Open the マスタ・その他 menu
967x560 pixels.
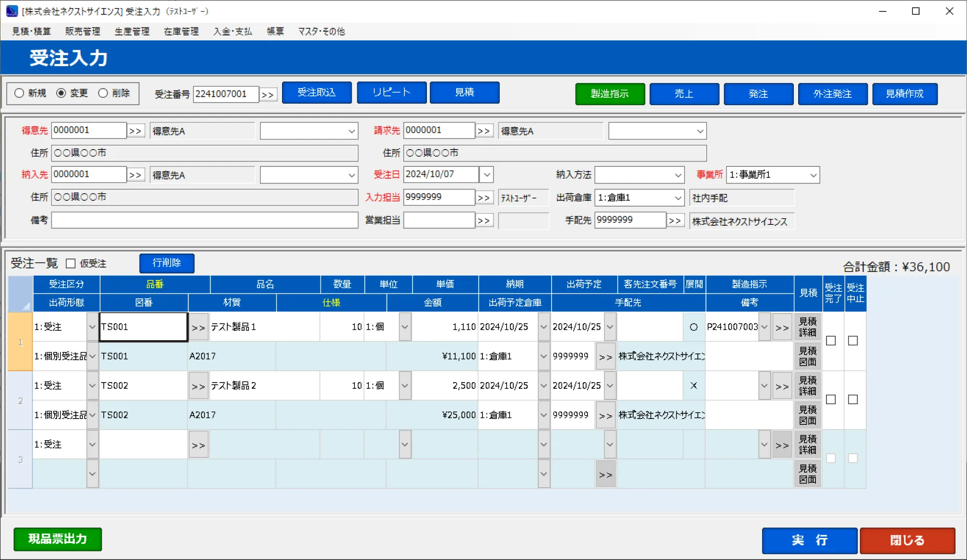(x=321, y=31)
